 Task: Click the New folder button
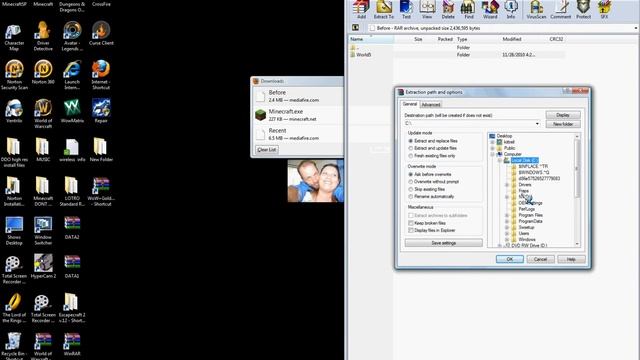click(x=563, y=124)
